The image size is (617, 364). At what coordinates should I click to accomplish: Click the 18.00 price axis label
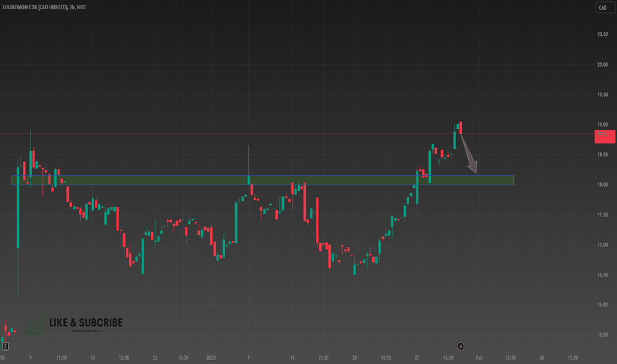pos(602,185)
